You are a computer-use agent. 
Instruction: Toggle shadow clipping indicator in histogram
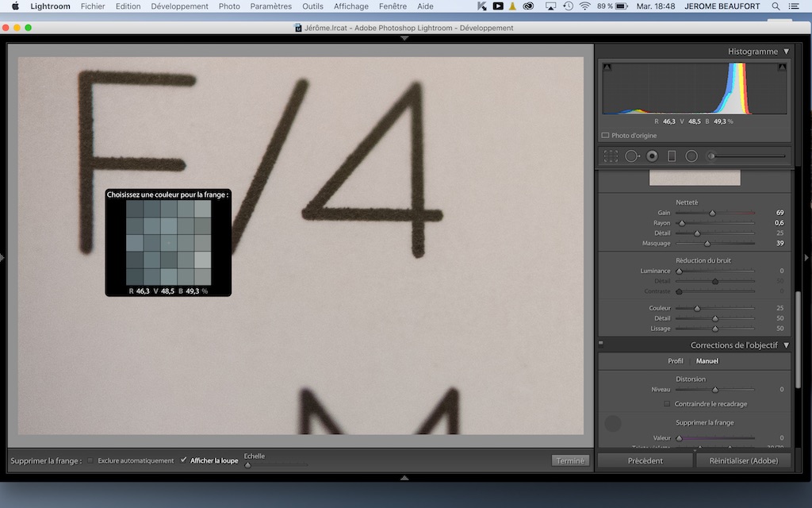click(607, 67)
